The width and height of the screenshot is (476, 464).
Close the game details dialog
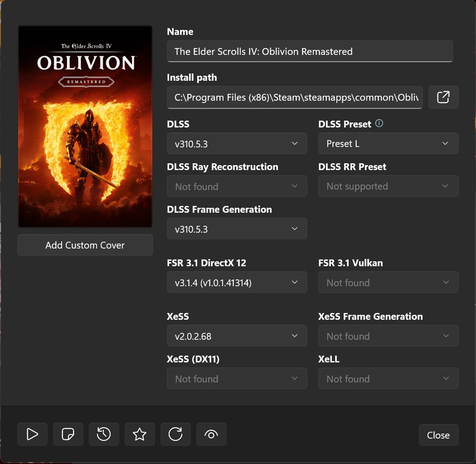tap(438, 435)
